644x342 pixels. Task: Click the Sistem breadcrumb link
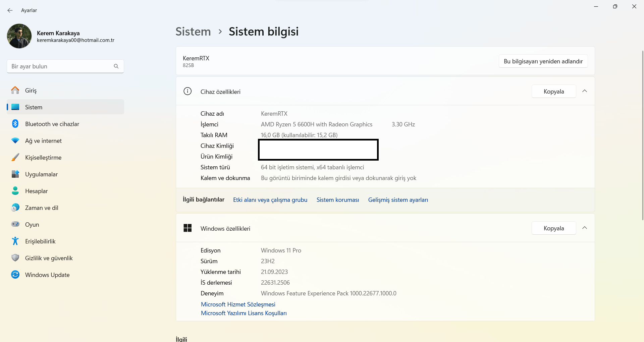pos(193,32)
